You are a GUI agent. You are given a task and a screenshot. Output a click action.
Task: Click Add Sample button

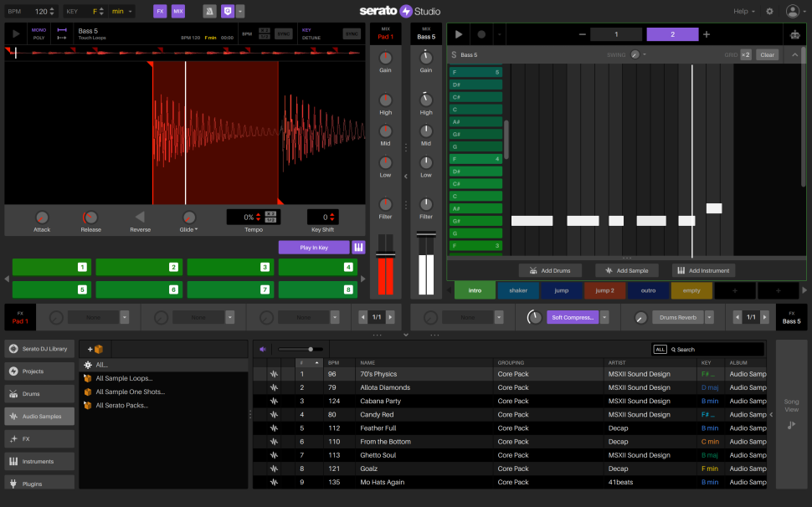click(x=627, y=270)
